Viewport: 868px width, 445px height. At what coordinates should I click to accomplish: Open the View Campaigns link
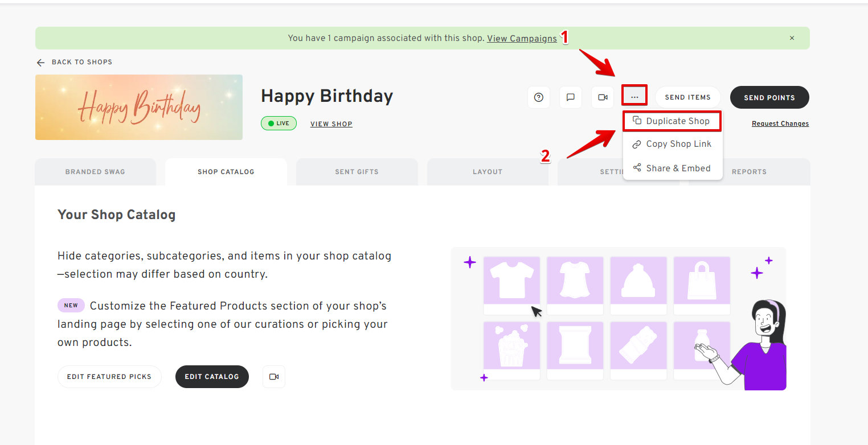click(522, 39)
